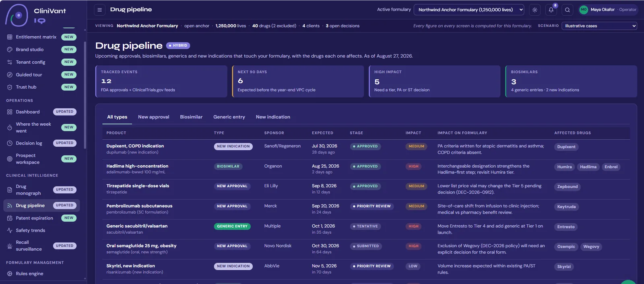Open notifications bell
644x284 pixels.
551,10
